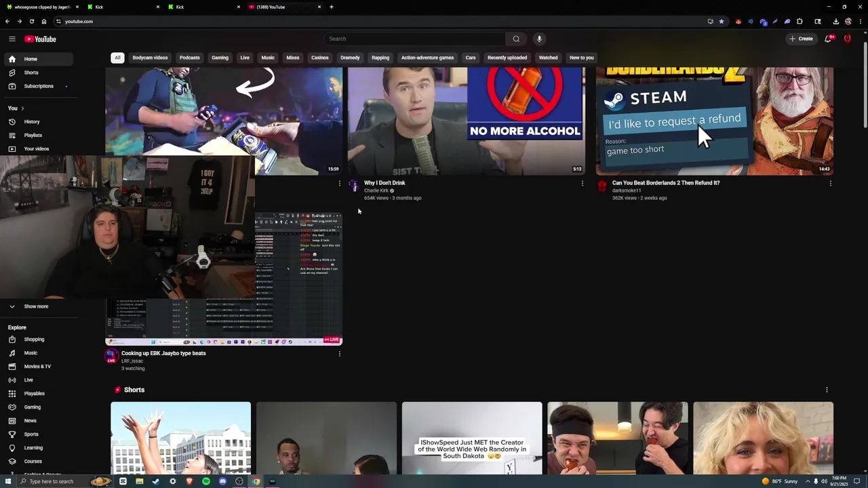Viewport: 868px width, 488px height.
Task: Click the search magnifier button
Action: click(x=516, y=39)
